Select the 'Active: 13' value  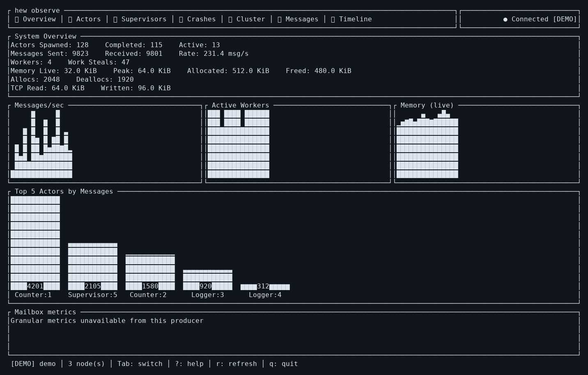point(200,45)
